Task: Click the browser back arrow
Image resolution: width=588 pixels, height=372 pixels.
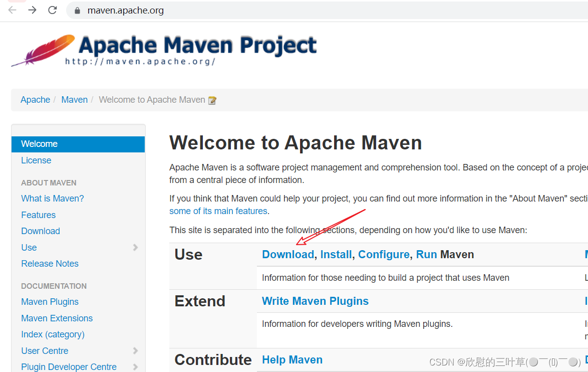Action: point(13,10)
